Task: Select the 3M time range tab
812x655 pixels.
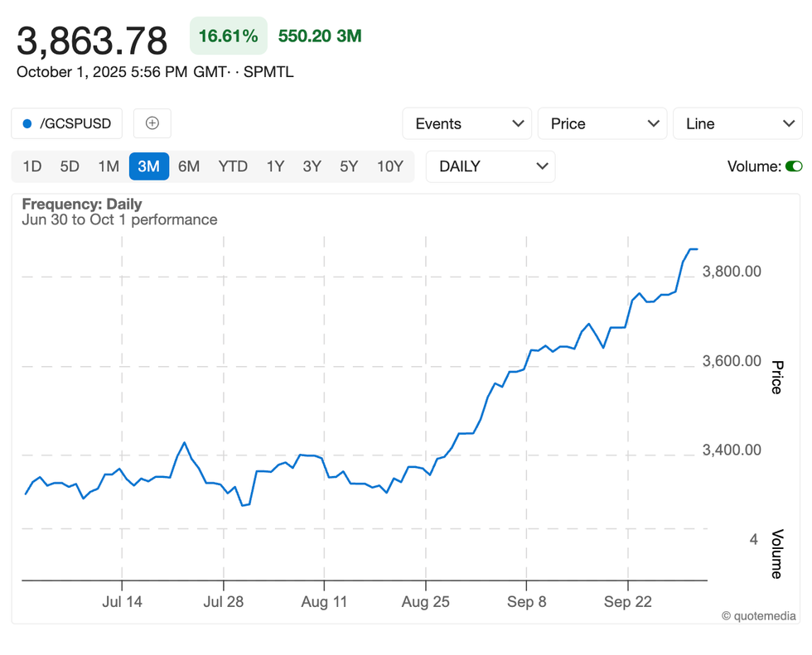Action: coord(148,166)
